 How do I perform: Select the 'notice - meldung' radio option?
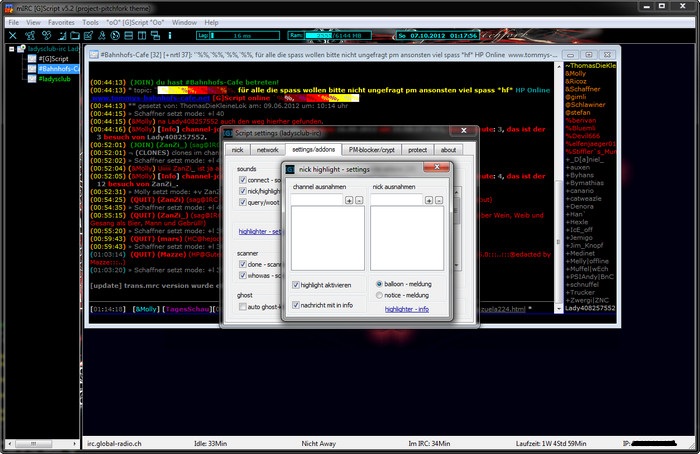(x=380, y=295)
